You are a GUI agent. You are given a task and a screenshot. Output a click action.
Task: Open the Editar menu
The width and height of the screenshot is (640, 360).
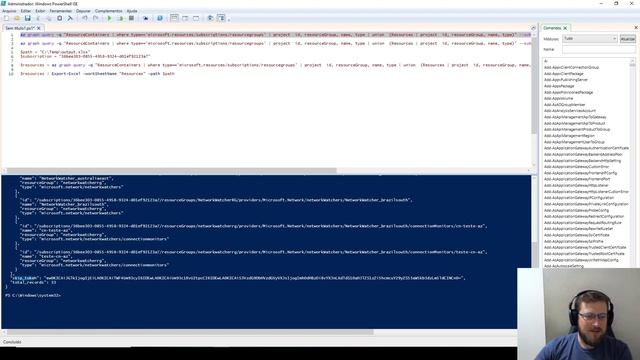26,11
